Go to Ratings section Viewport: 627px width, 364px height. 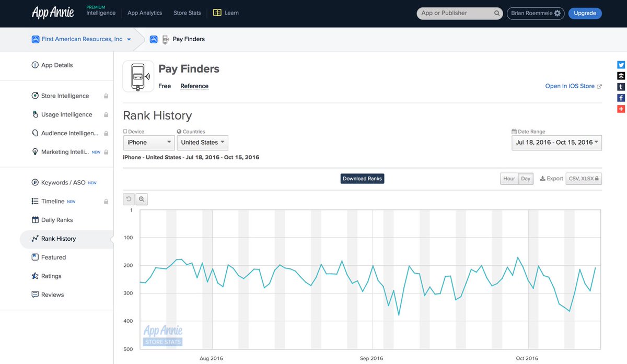pyautogui.click(x=51, y=276)
